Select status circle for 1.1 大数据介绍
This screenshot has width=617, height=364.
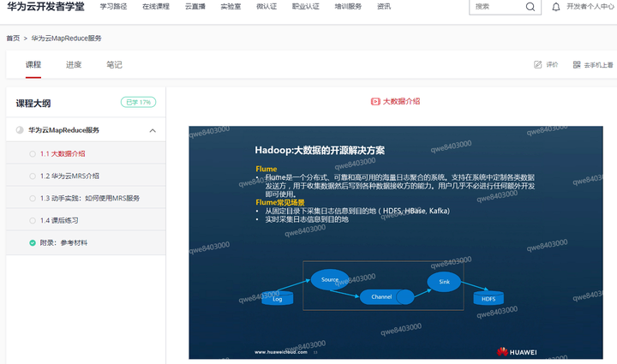point(33,153)
